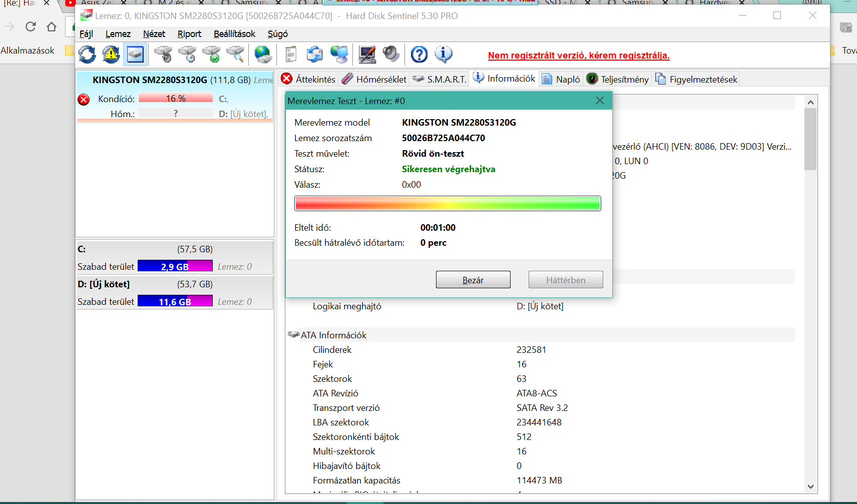Open the Fájl menu
Image resolution: width=857 pixels, height=504 pixels.
[x=86, y=34]
